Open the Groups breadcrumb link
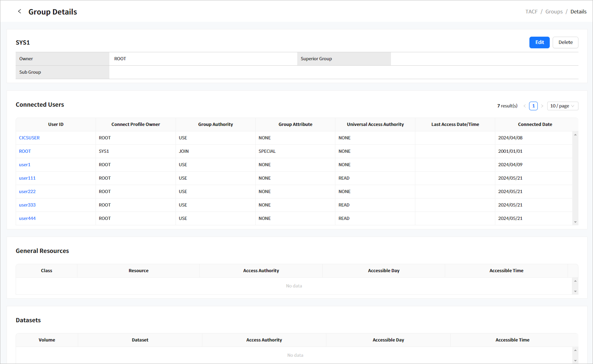The height and width of the screenshot is (364, 593). point(554,12)
